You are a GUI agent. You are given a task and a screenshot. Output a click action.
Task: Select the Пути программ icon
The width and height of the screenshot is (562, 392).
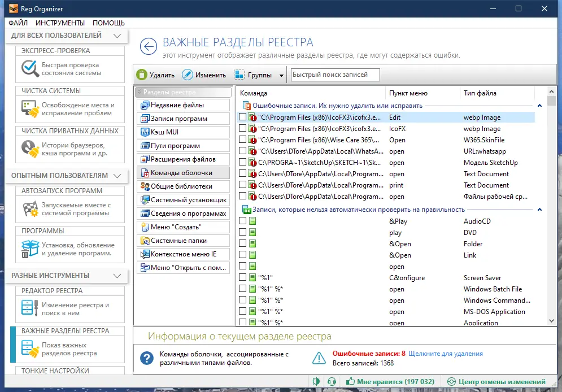click(x=145, y=146)
